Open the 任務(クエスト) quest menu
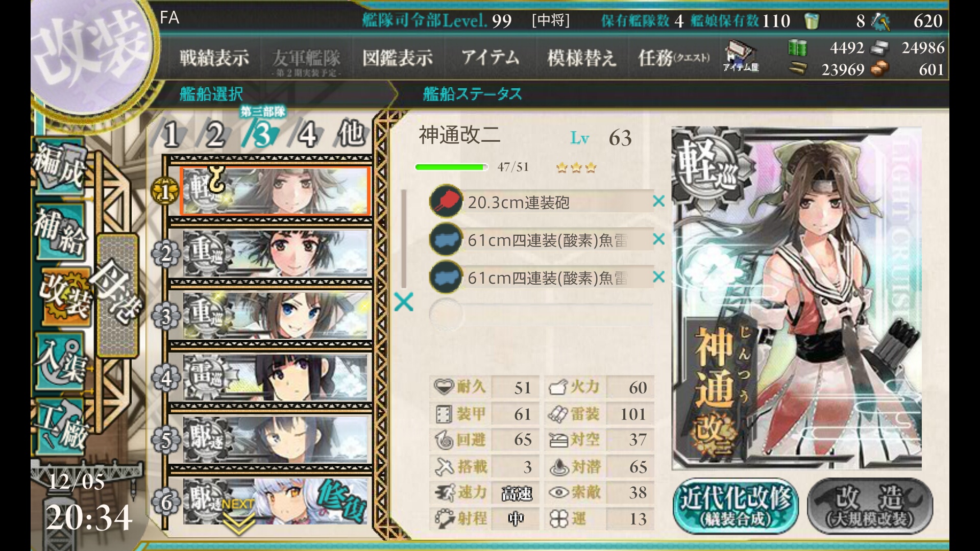Image resolution: width=980 pixels, height=551 pixels. point(674,58)
